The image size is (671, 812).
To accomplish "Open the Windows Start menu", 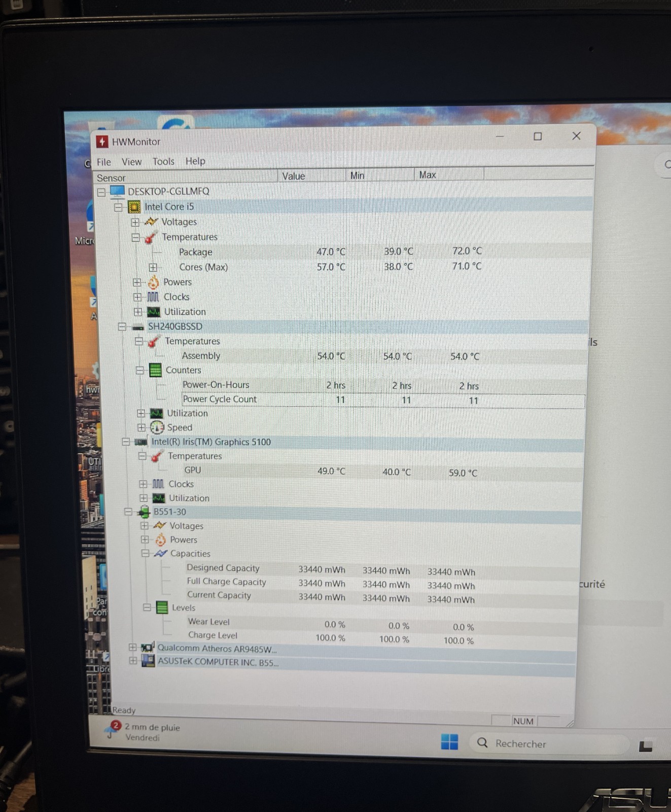I will 449,742.
